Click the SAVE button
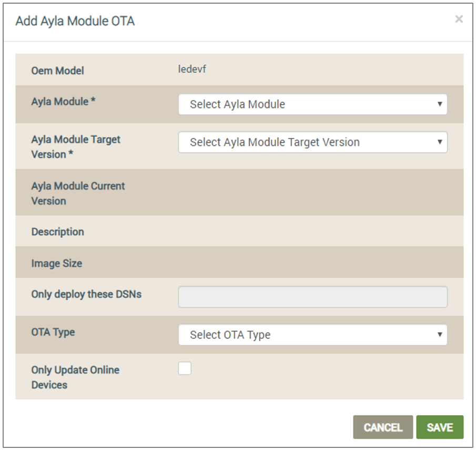 coord(440,427)
